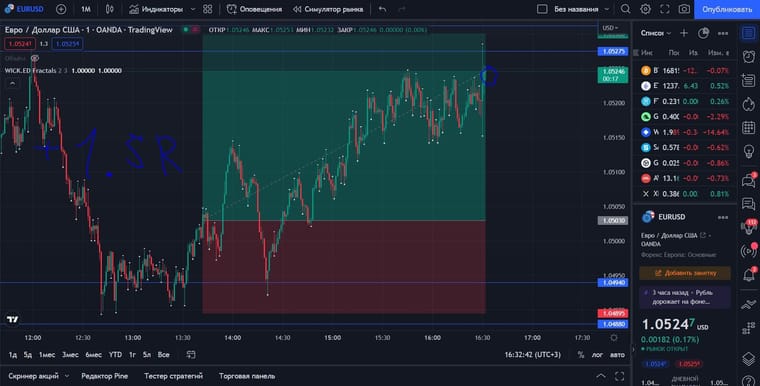760x386 pixels.
Task: Open news item Рубль дорожает на фоне
Action: pos(685,297)
